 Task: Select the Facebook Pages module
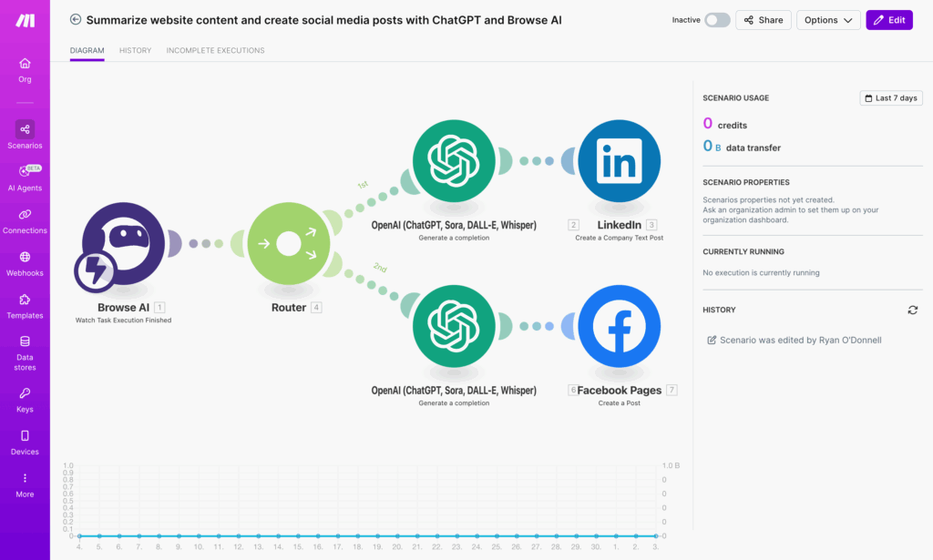(x=620, y=326)
